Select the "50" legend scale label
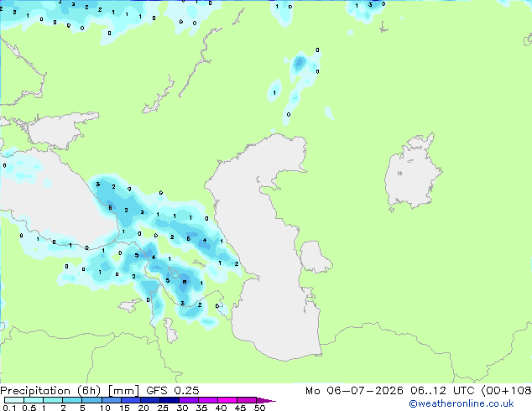The height and width of the screenshot is (411, 532). coord(260,408)
